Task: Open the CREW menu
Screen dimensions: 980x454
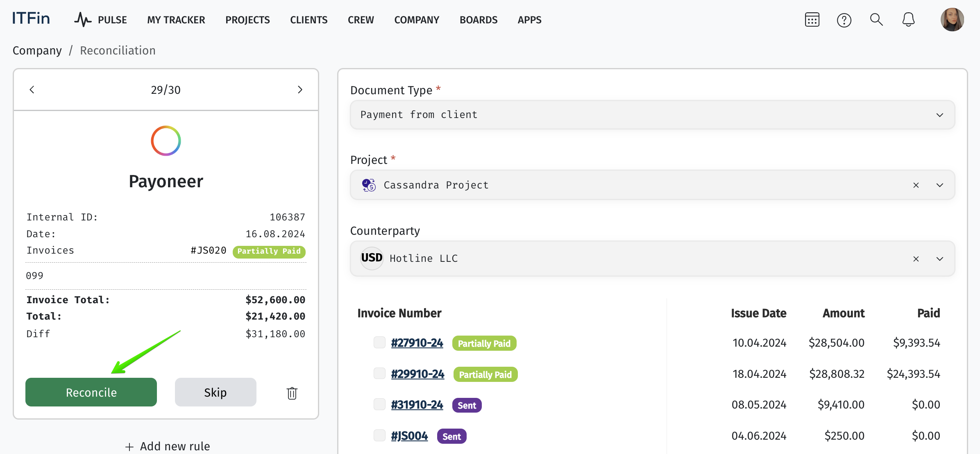Action: tap(361, 20)
